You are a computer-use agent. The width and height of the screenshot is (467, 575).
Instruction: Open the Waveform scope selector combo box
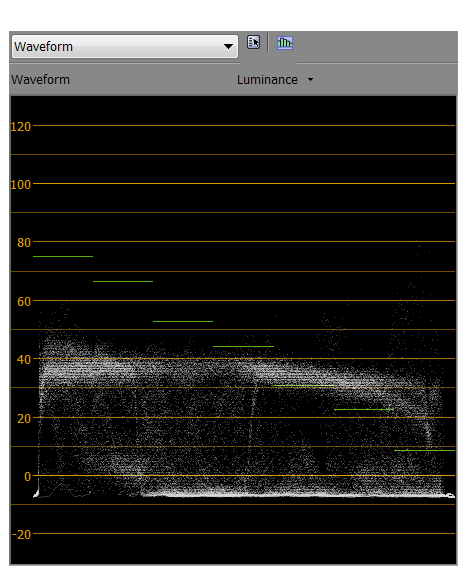point(125,47)
